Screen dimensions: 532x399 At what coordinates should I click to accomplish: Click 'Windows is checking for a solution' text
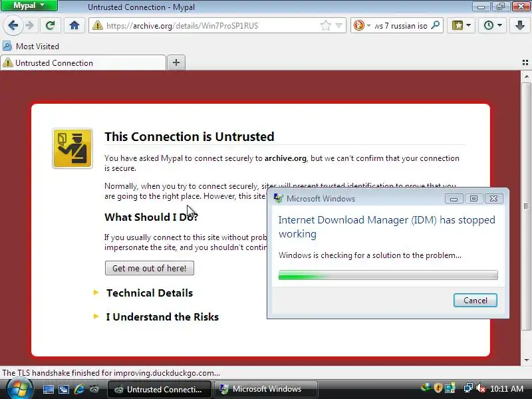click(370, 255)
